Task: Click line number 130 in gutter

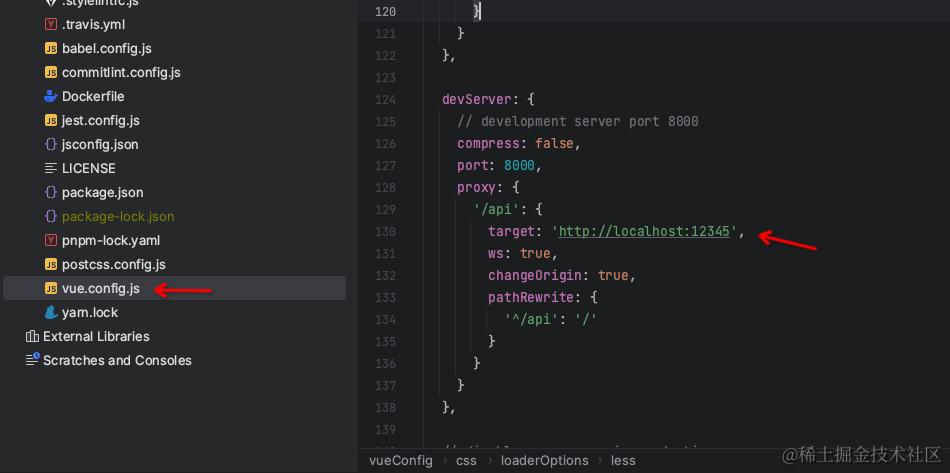Action: tap(385, 231)
